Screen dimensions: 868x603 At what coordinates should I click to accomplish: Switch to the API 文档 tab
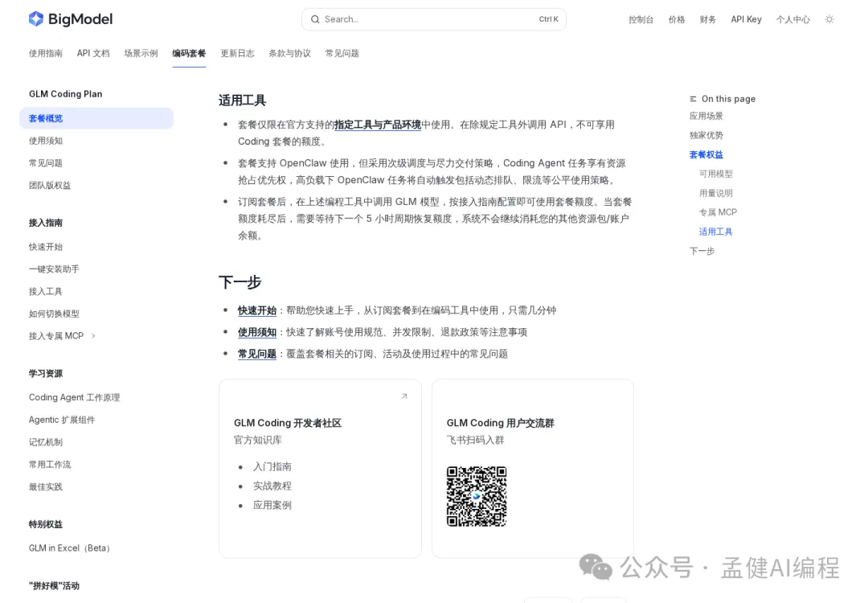(93, 53)
